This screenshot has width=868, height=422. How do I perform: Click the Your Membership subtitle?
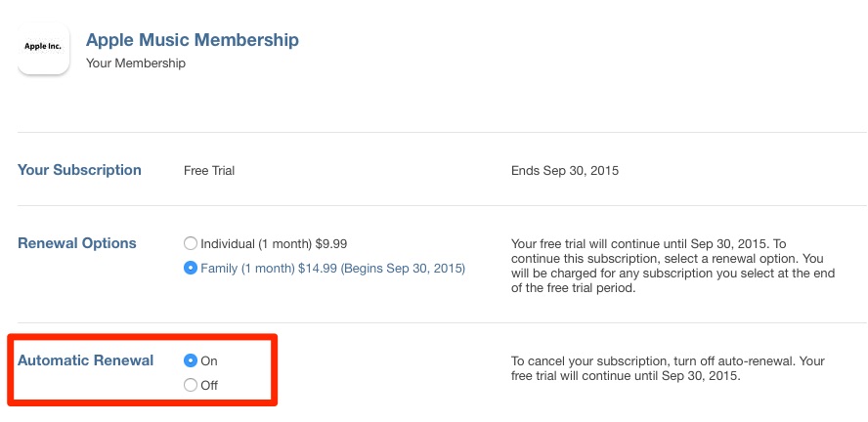(x=136, y=63)
